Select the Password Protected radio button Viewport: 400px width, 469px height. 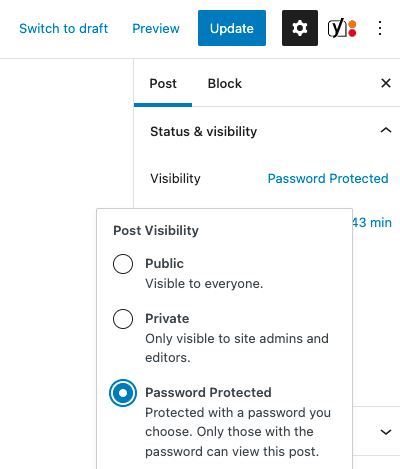(x=123, y=393)
